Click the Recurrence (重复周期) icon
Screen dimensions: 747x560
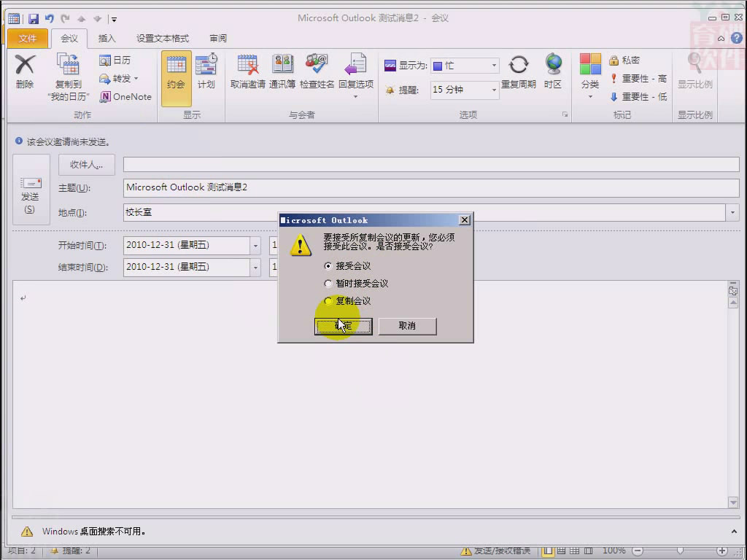(519, 71)
